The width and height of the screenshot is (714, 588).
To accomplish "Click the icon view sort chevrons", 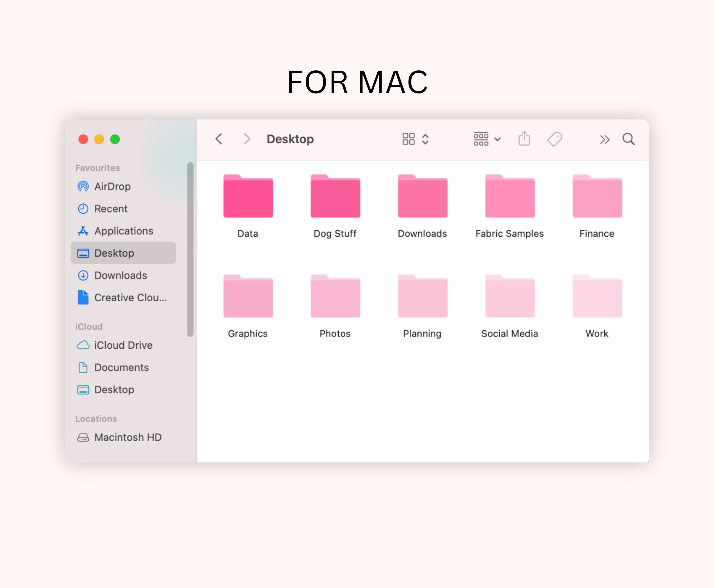I will (x=425, y=139).
